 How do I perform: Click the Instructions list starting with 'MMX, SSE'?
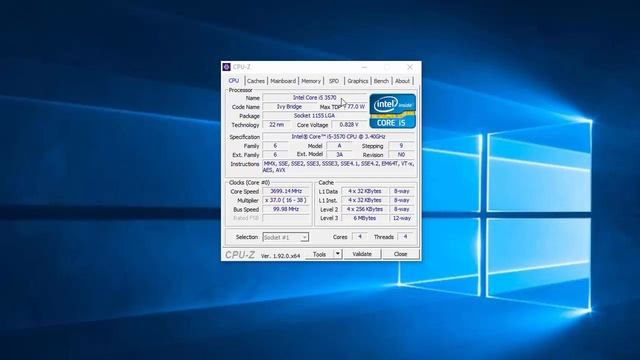click(x=339, y=167)
